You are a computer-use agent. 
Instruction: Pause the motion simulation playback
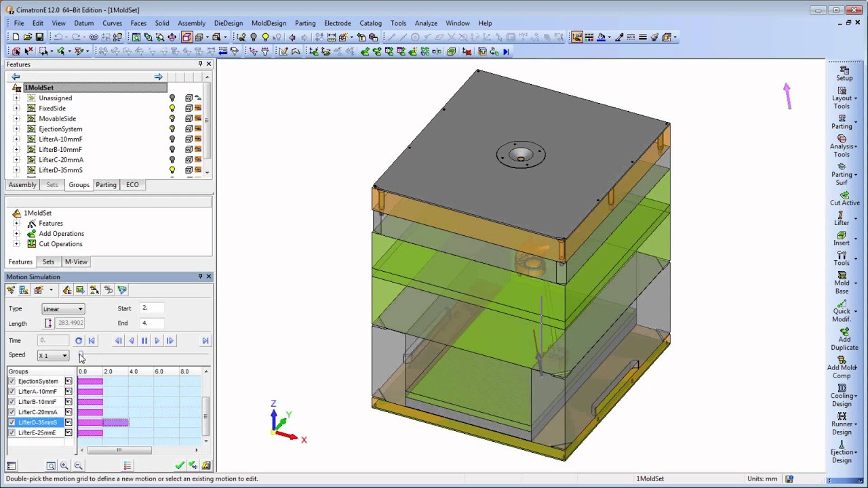point(144,341)
